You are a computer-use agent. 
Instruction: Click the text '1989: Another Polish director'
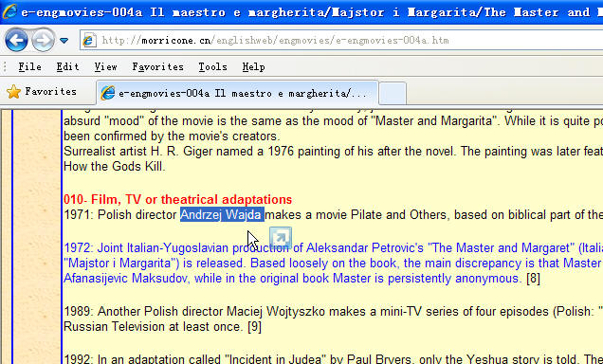pyautogui.click(x=143, y=311)
